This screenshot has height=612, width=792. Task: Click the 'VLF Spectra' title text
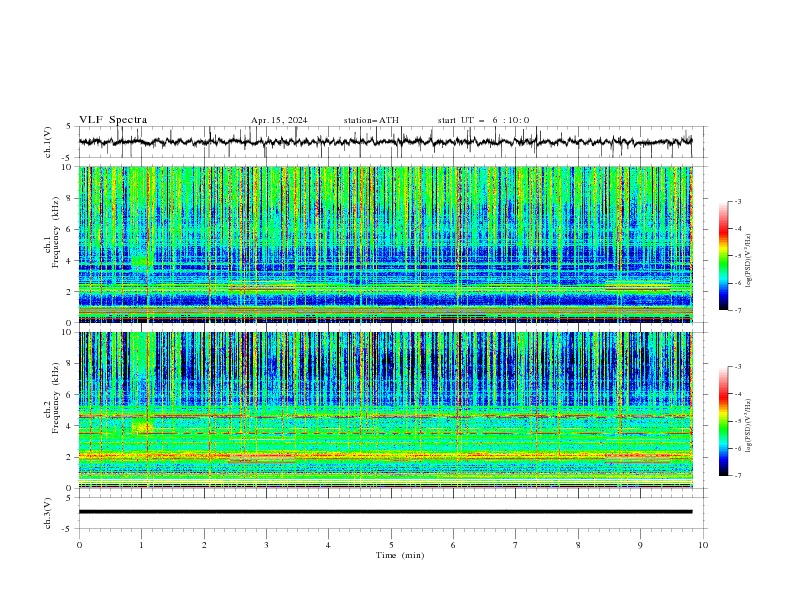coord(113,120)
